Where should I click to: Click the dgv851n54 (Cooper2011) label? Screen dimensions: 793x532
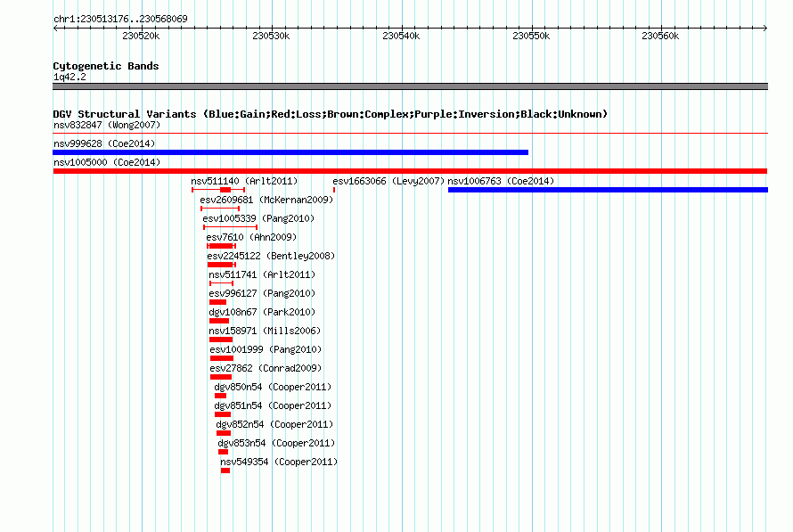[273, 405]
